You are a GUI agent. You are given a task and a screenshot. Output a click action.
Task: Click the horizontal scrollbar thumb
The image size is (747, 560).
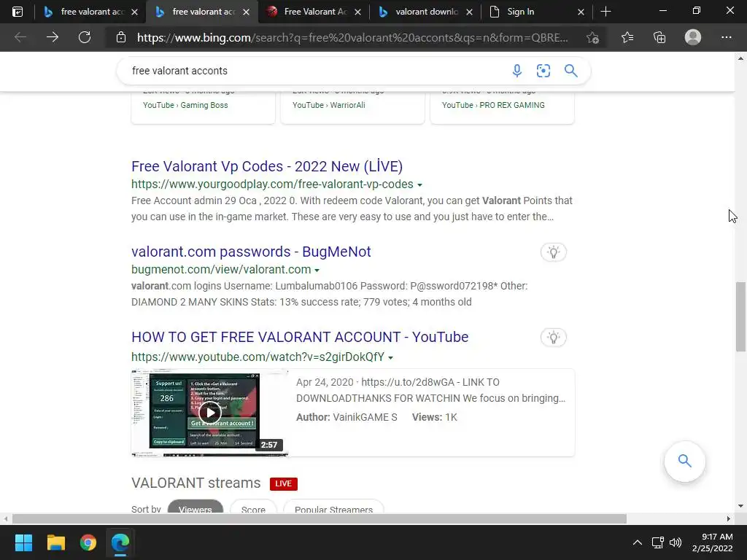(320, 518)
